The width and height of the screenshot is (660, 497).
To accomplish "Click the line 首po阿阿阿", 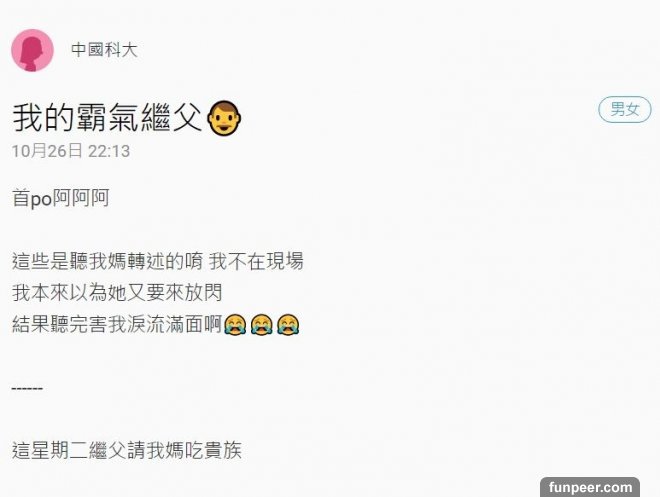I will (x=61, y=198).
